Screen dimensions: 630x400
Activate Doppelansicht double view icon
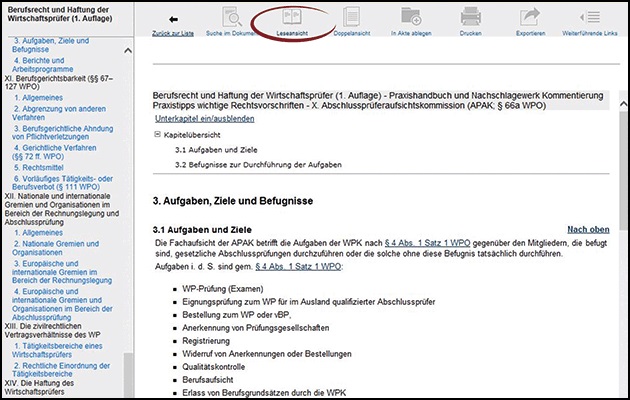tap(351, 18)
